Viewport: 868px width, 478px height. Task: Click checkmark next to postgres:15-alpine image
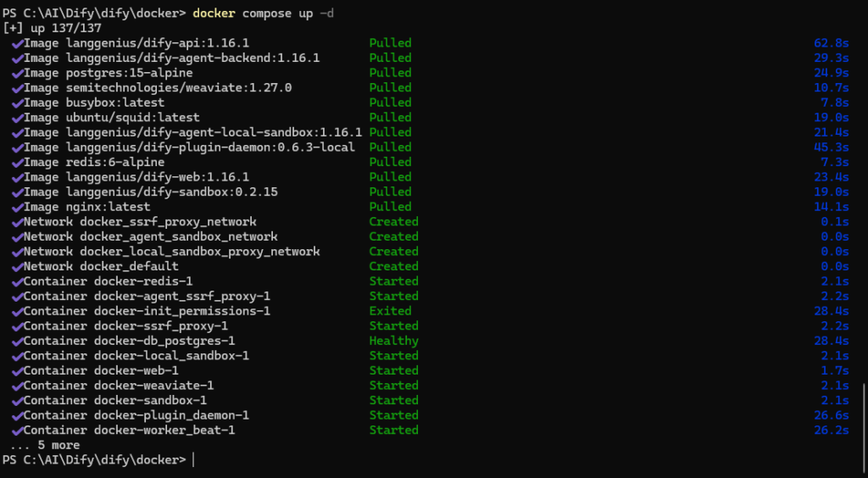coord(17,74)
